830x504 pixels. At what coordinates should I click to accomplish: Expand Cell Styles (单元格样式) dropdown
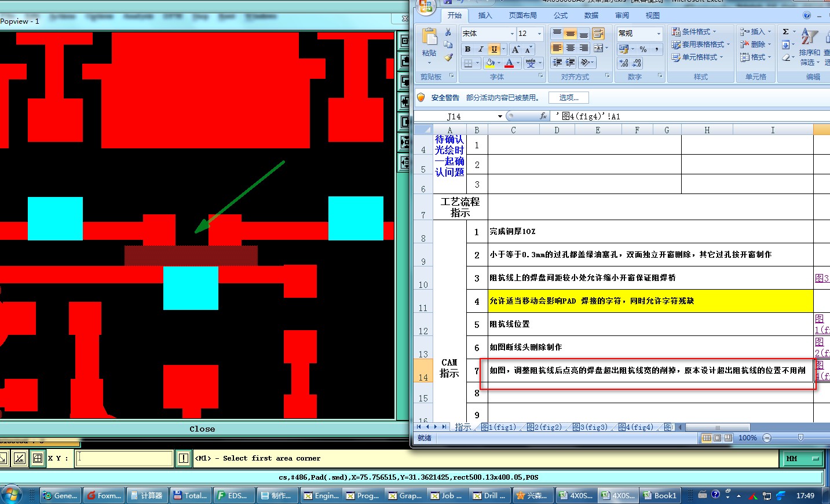coord(697,57)
